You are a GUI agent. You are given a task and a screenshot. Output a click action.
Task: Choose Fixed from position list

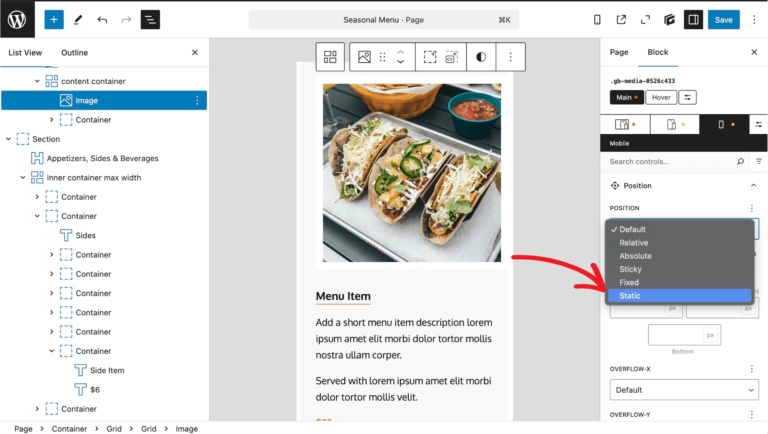pos(679,282)
